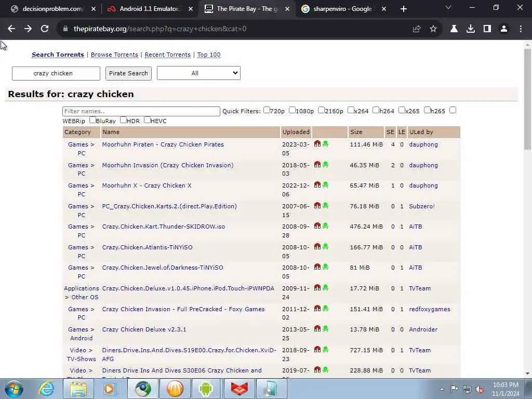Show hidden system tray icons
The height and width of the screenshot is (399, 532).
pyautogui.click(x=442, y=389)
